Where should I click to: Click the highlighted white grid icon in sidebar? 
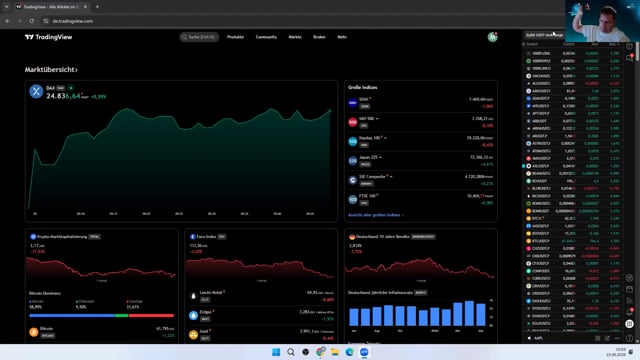click(629, 324)
